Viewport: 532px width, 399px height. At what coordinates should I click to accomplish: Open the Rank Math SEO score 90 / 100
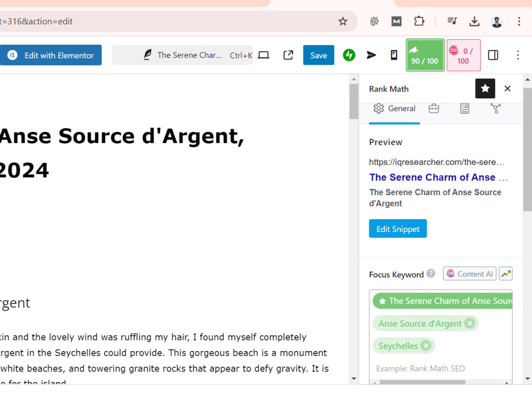pos(425,55)
